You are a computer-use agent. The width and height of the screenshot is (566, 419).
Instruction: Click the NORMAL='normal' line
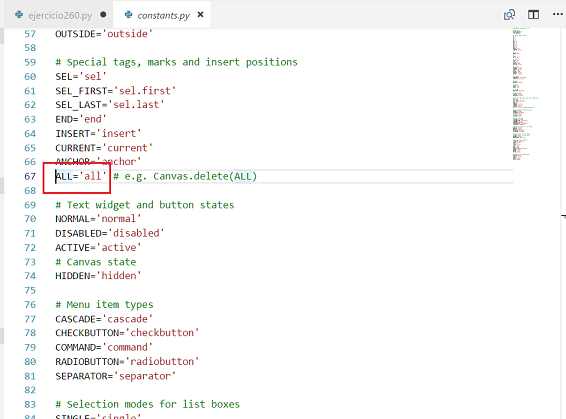98,219
